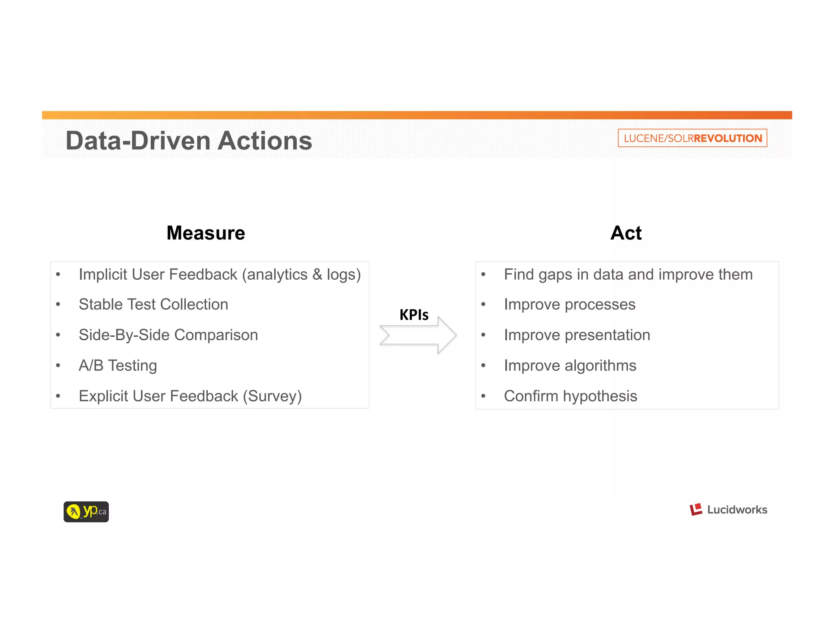Select 'Find gaps in data and improve them'
Screen dimensions: 834x644
(x=628, y=275)
